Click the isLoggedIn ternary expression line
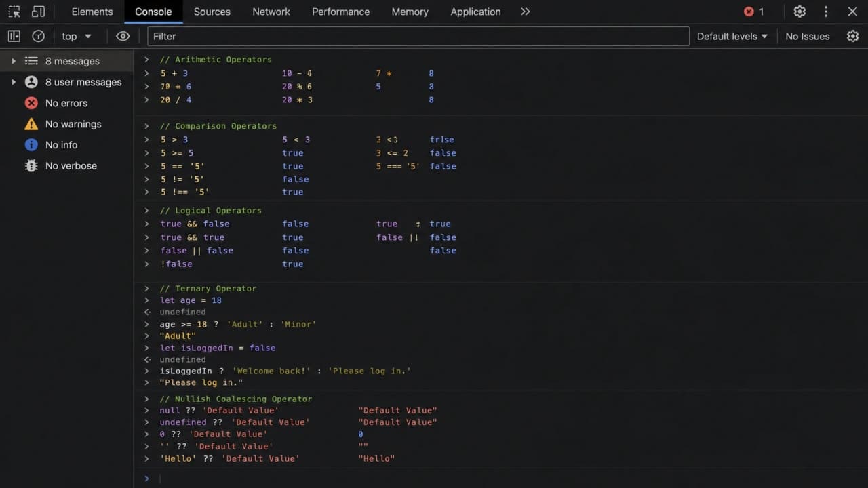 (x=285, y=371)
